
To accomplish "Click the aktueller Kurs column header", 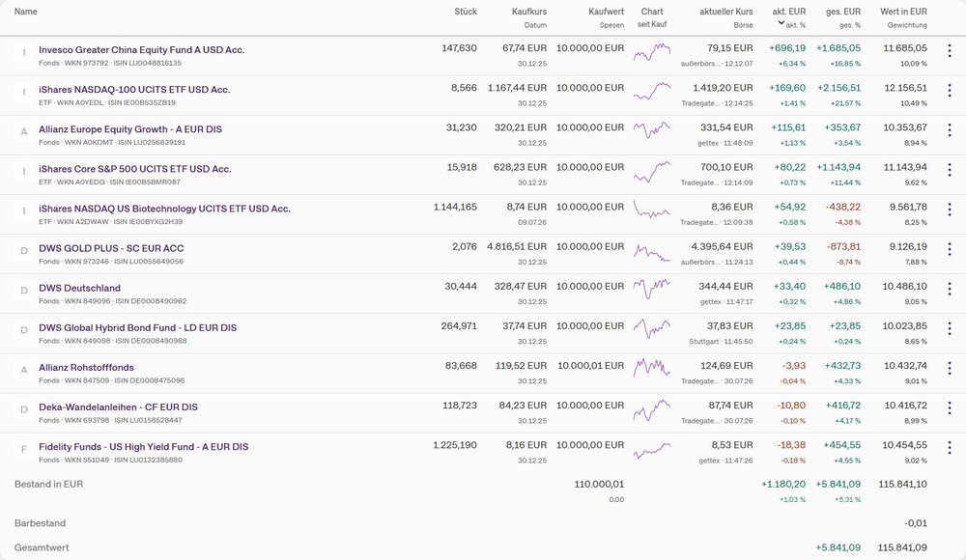I will [x=725, y=12].
